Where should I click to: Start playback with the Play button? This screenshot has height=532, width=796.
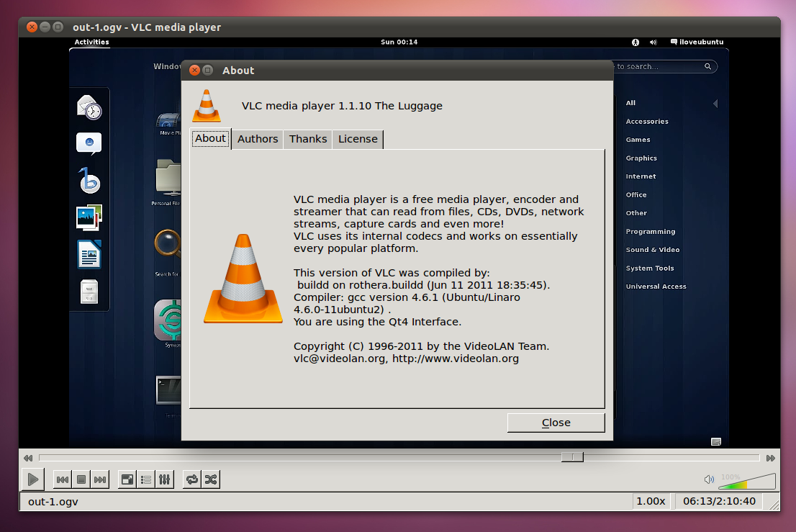click(33, 479)
